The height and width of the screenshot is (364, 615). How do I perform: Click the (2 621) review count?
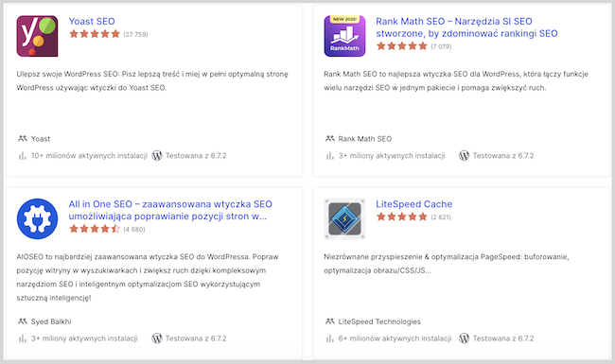(x=441, y=217)
